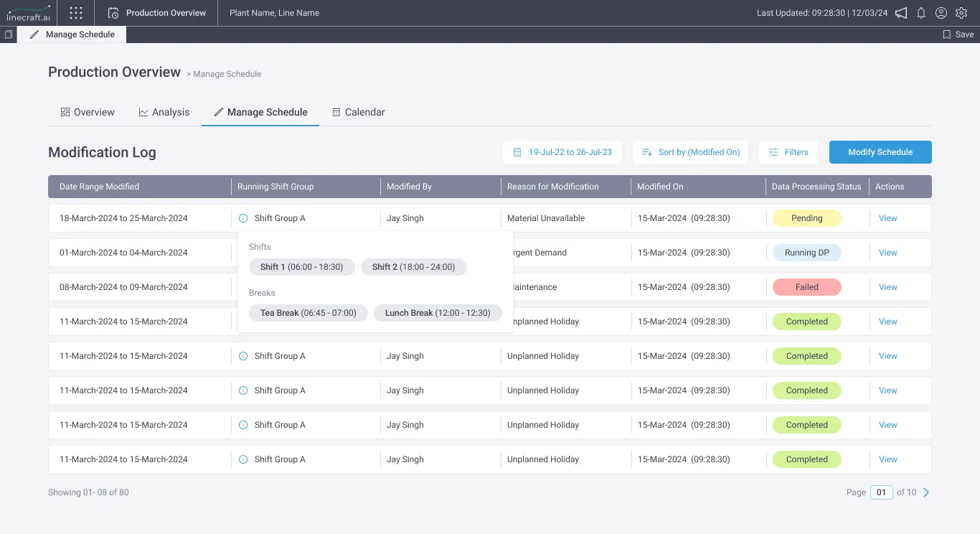Click the Manage Schedule breadcrumb
Screen dimensions: 980x534
tap(227, 74)
